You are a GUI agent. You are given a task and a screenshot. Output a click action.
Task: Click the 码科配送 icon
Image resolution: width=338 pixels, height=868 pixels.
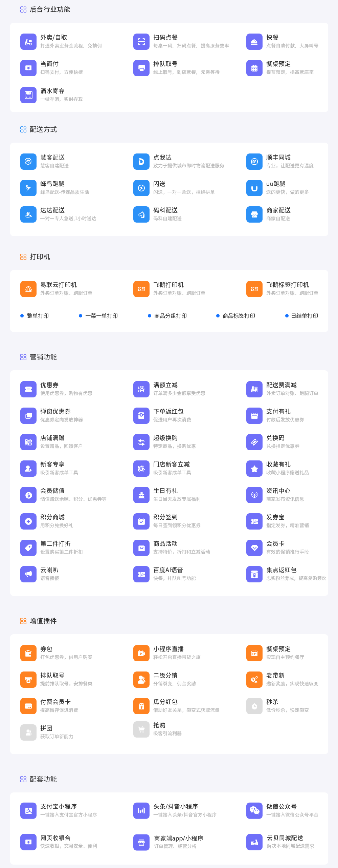point(141,214)
